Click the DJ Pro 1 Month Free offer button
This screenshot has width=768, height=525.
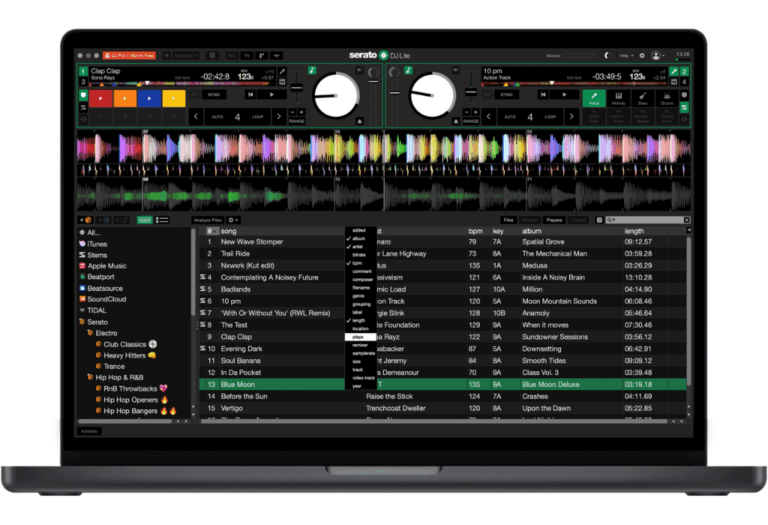tap(129, 56)
